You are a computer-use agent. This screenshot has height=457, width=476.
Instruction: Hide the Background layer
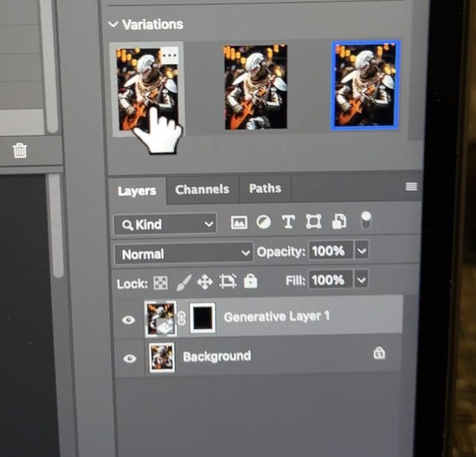point(130,359)
